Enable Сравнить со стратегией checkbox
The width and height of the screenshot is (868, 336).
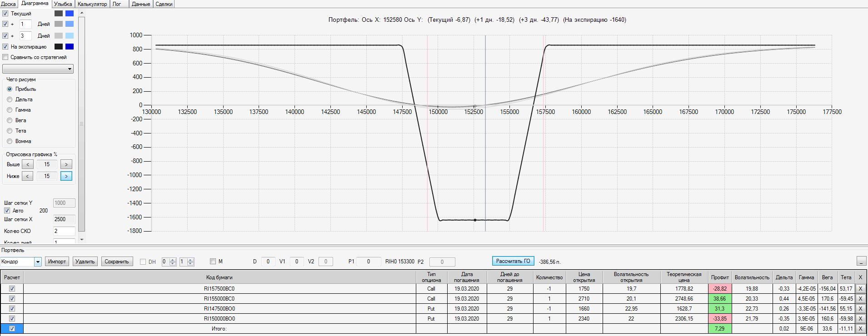[x=5, y=57]
